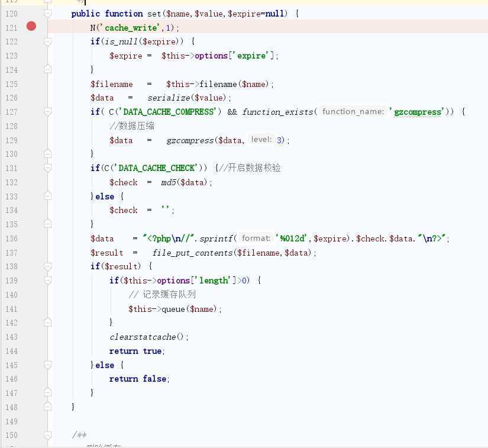Click the level parameter hint
488x448 pixels.
(x=261, y=140)
